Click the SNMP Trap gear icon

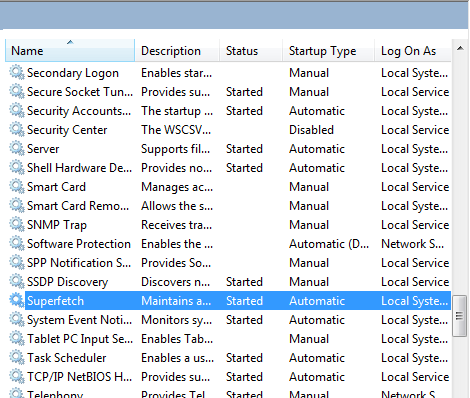[x=17, y=225]
